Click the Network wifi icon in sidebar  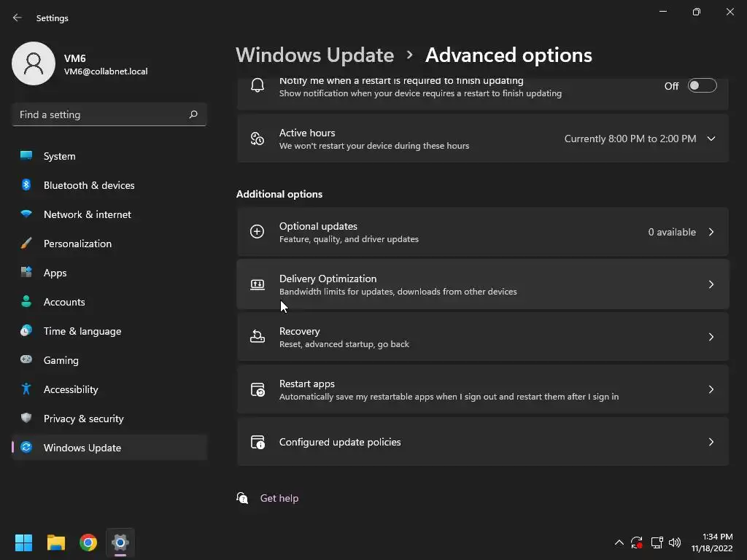click(26, 214)
